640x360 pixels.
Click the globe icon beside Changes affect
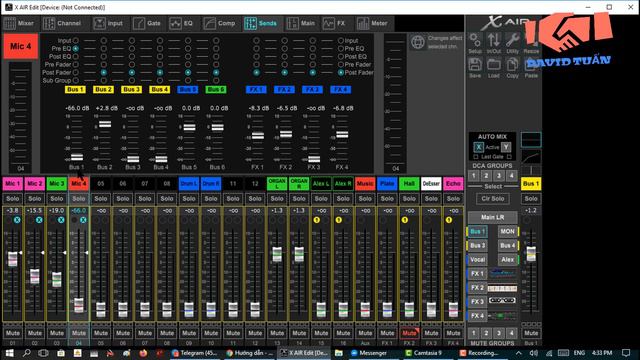[418, 42]
